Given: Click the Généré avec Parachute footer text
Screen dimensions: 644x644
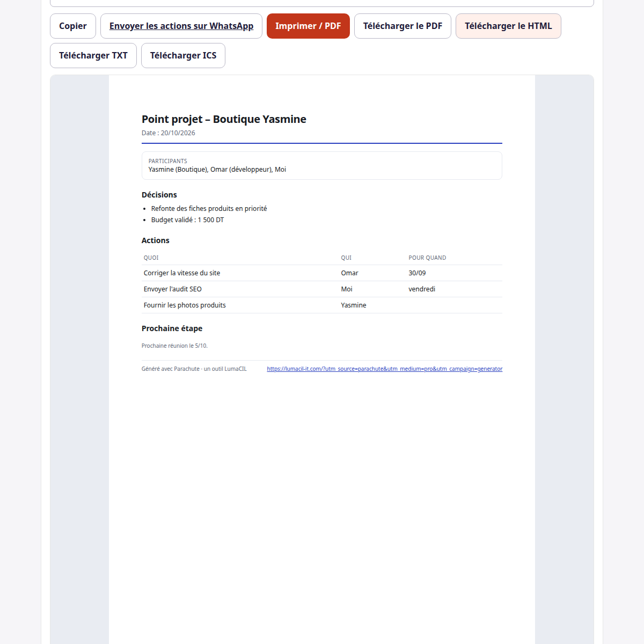Looking at the screenshot, I should 194,369.
